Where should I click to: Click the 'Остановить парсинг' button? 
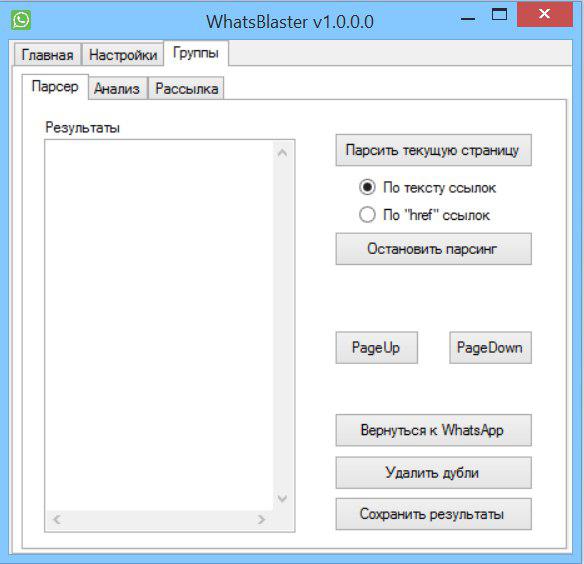434,249
